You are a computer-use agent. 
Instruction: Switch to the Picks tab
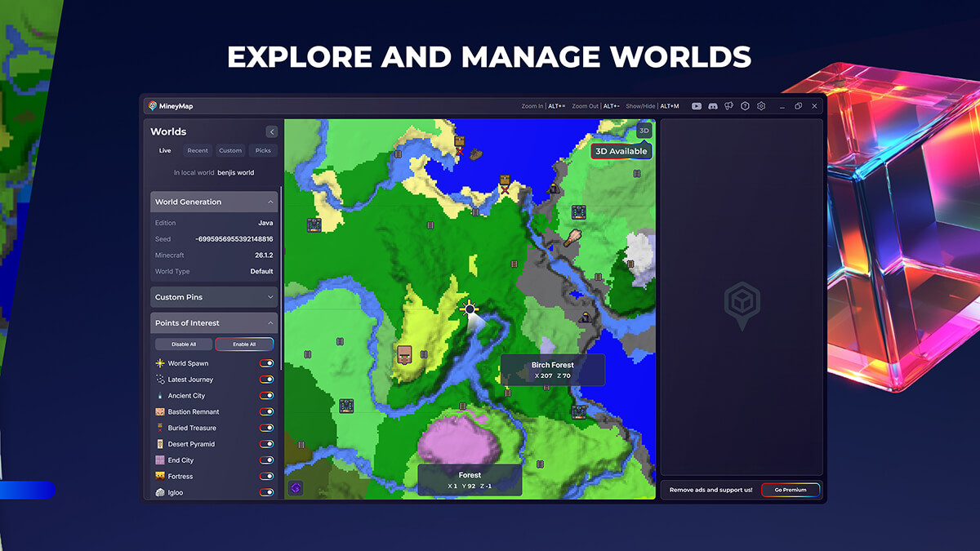263,150
